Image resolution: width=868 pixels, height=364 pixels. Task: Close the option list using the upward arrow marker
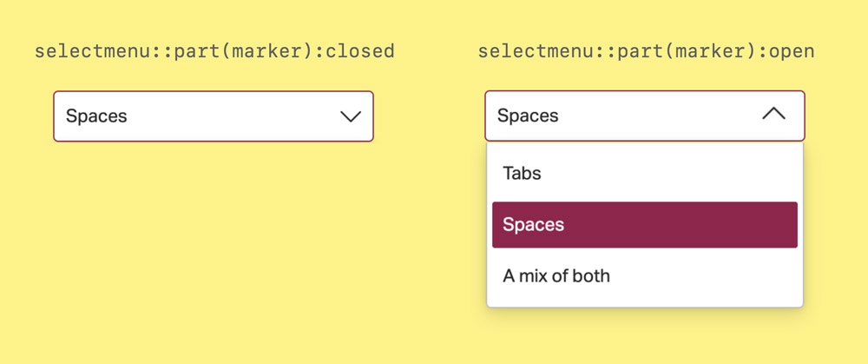pos(773,114)
